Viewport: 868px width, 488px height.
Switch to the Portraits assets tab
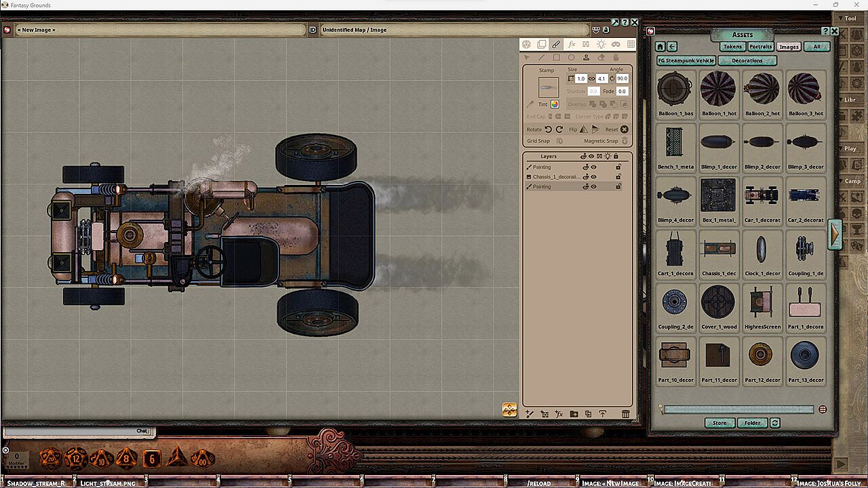point(760,47)
